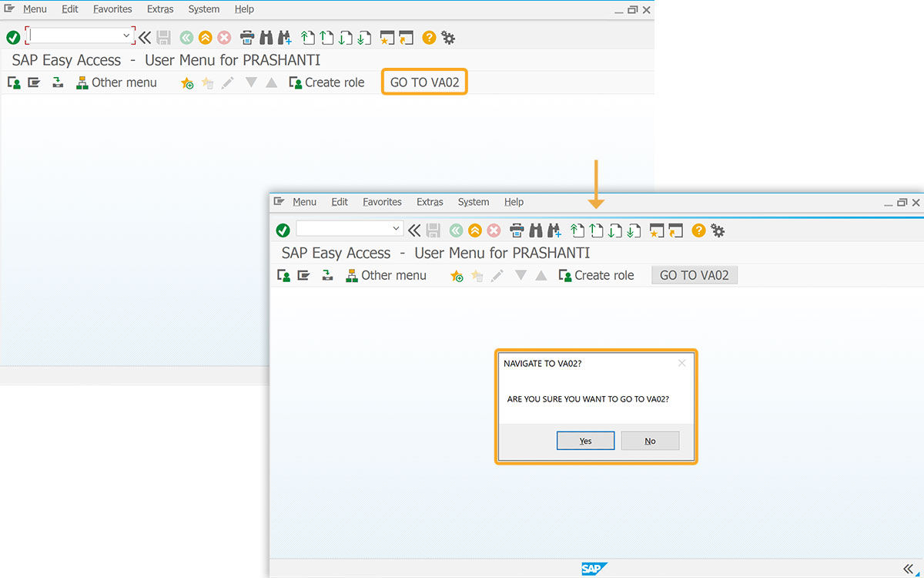The image size is (924, 578).
Task: Open Extras menu in front window
Action: click(x=430, y=202)
